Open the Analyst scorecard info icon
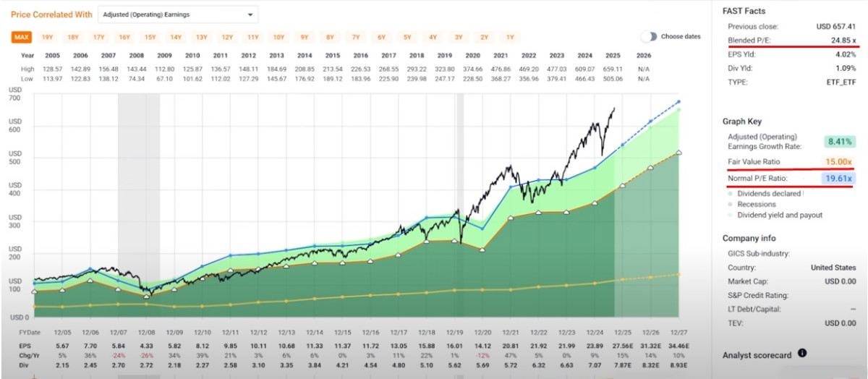This screenshot has width=868, height=379. click(801, 354)
